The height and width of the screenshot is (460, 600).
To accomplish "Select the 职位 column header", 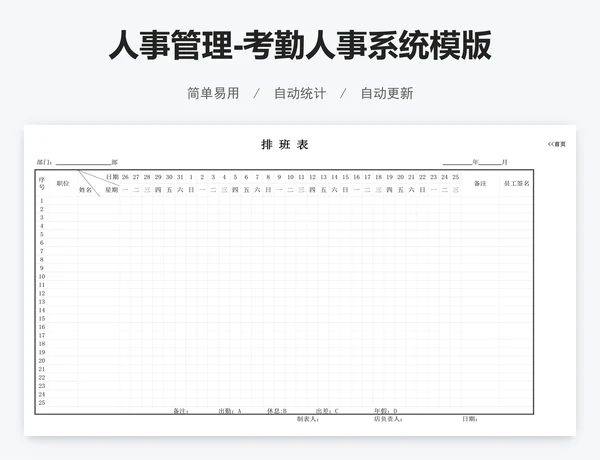I will (x=63, y=183).
